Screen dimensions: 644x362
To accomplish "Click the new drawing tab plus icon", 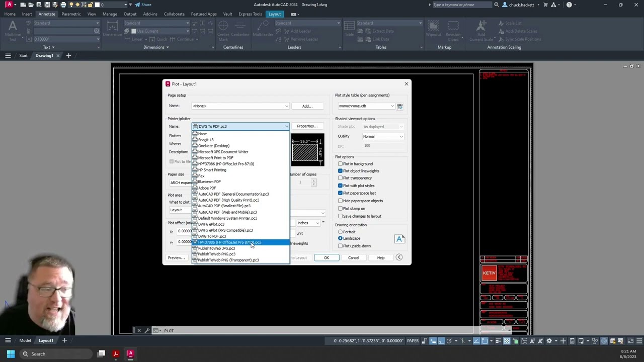I will (68, 56).
